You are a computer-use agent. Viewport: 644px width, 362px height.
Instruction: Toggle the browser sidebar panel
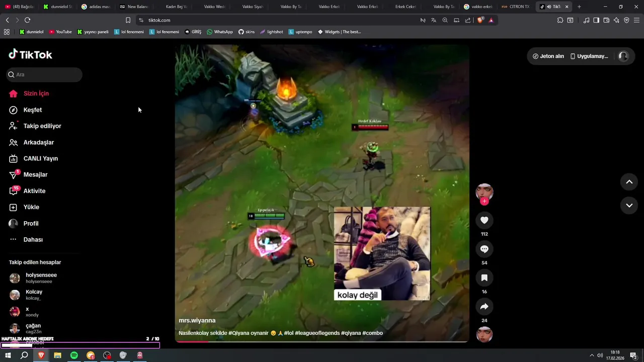(x=596, y=20)
